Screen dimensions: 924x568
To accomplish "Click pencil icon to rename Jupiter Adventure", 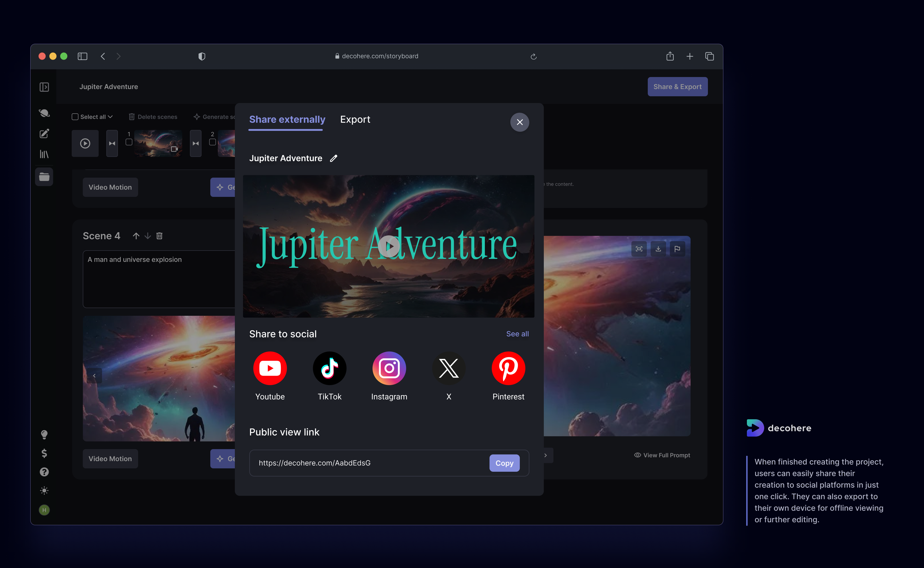I will point(334,158).
